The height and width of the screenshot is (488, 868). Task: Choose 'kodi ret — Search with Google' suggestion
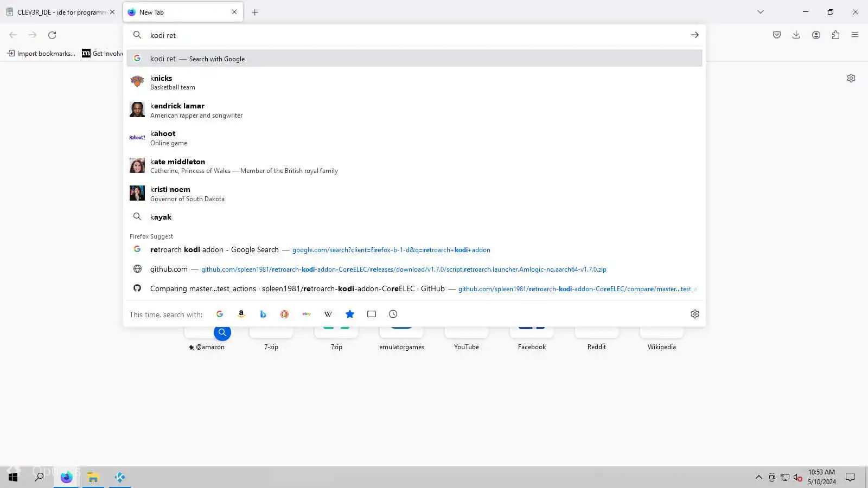point(414,59)
